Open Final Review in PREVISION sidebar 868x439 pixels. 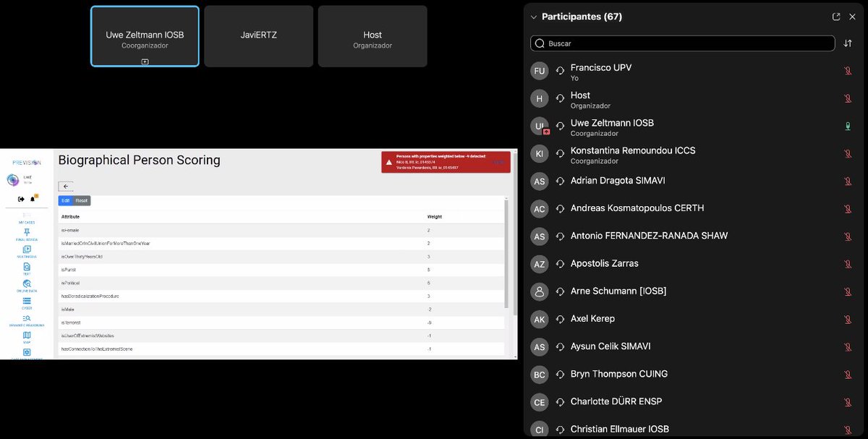tap(27, 234)
